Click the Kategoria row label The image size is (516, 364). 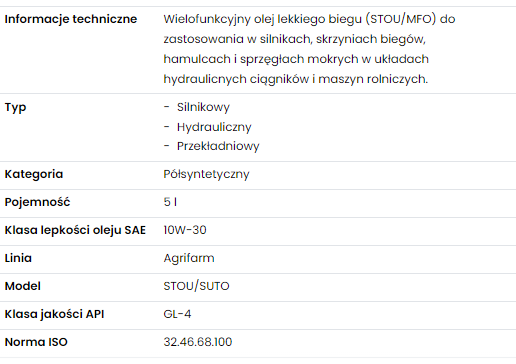(x=34, y=174)
